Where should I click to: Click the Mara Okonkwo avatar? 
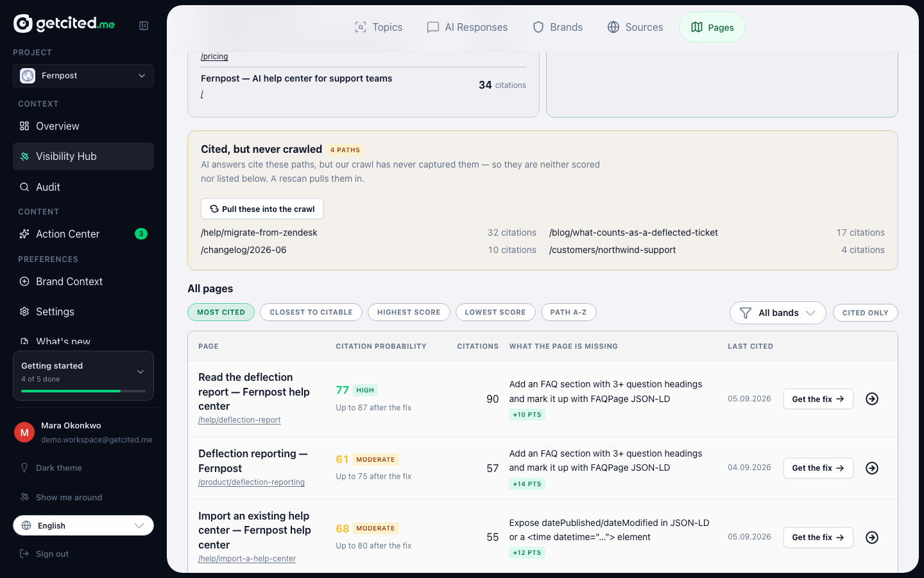24,432
